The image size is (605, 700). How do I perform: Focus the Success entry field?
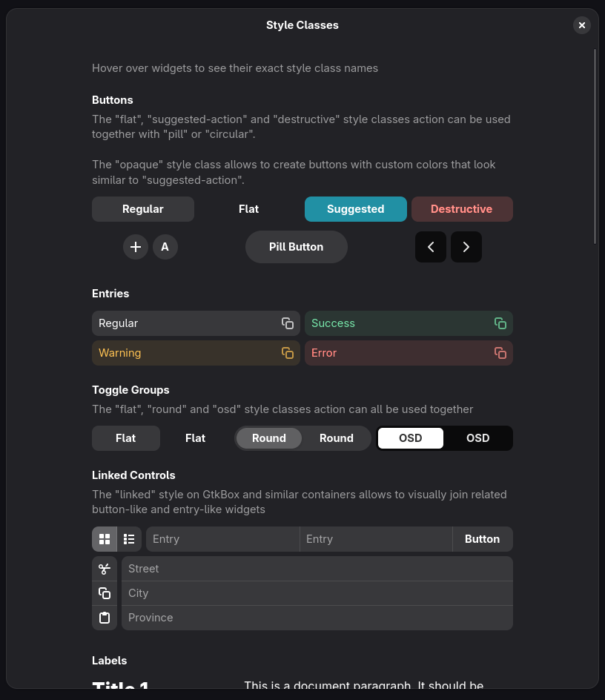coord(409,323)
